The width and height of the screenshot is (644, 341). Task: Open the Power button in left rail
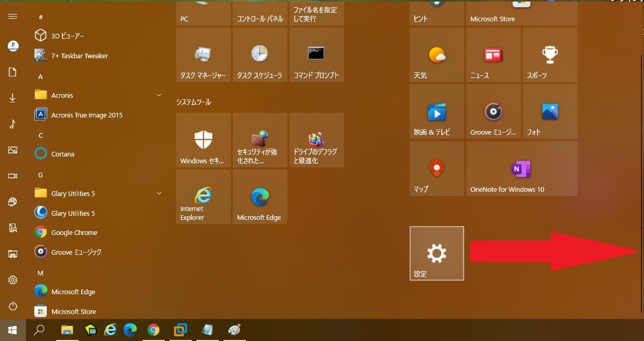[x=13, y=306]
